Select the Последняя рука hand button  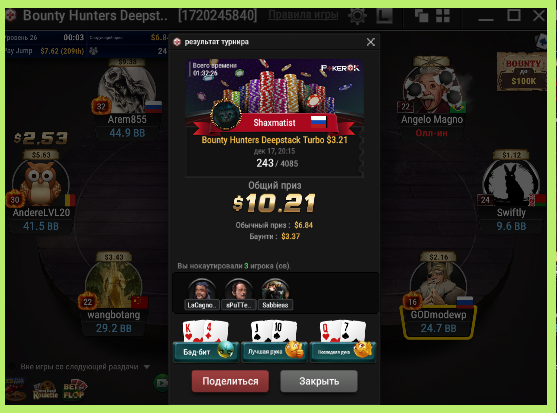(x=343, y=352)
